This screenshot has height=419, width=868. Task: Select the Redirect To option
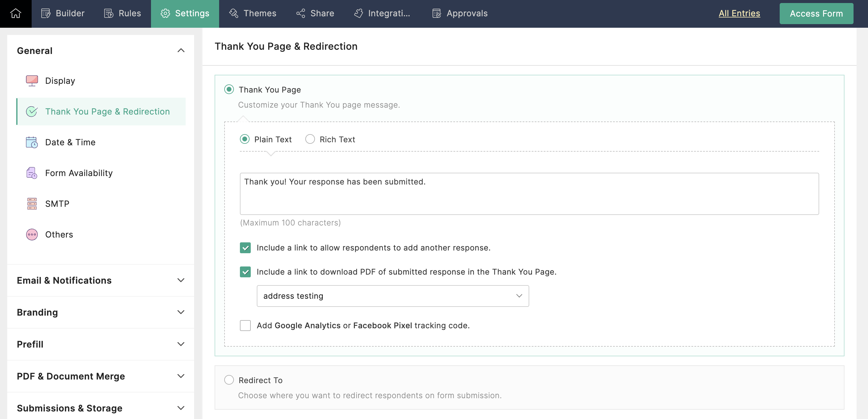229,380
